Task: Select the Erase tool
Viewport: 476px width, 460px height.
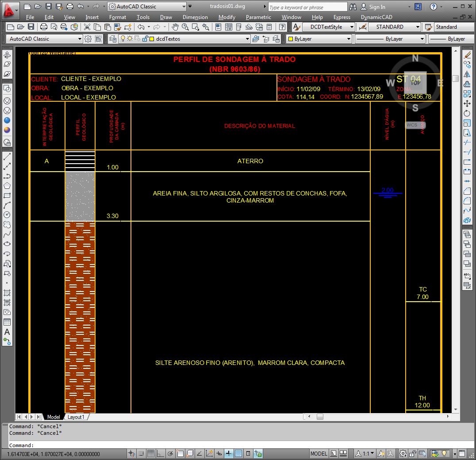Action: point(467,54)
